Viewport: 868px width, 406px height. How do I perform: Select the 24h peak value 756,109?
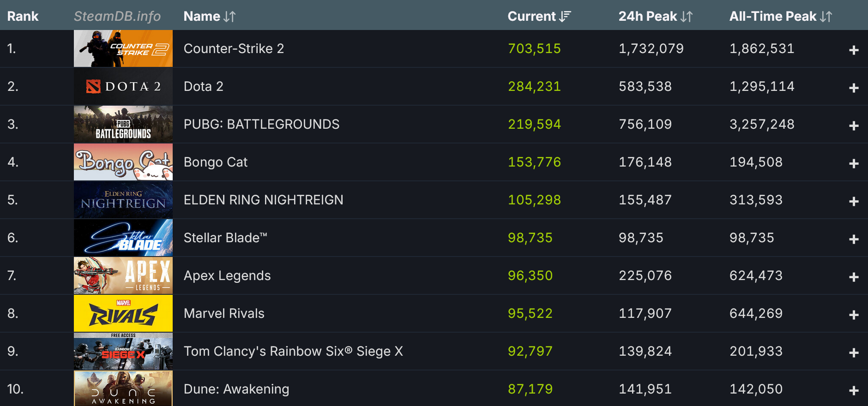coord(645,125)
